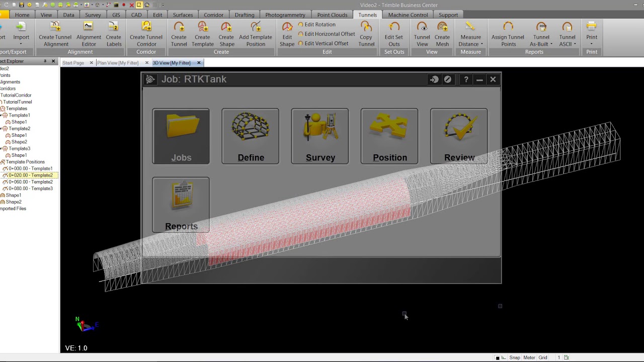This screenshot has height=362, width=644.
Task: Click the circle-slash icon in Job dialog title bar
Action: 448,79
